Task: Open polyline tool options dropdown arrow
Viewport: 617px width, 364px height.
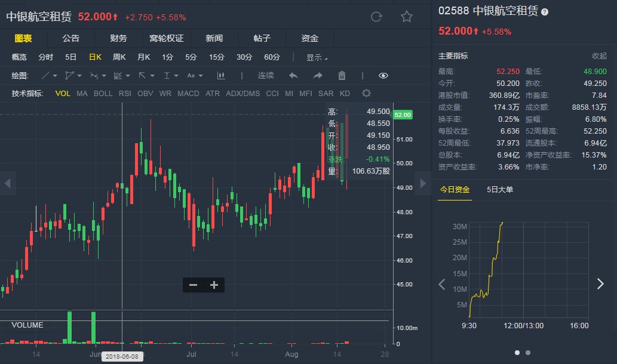Action: point(79,76)
